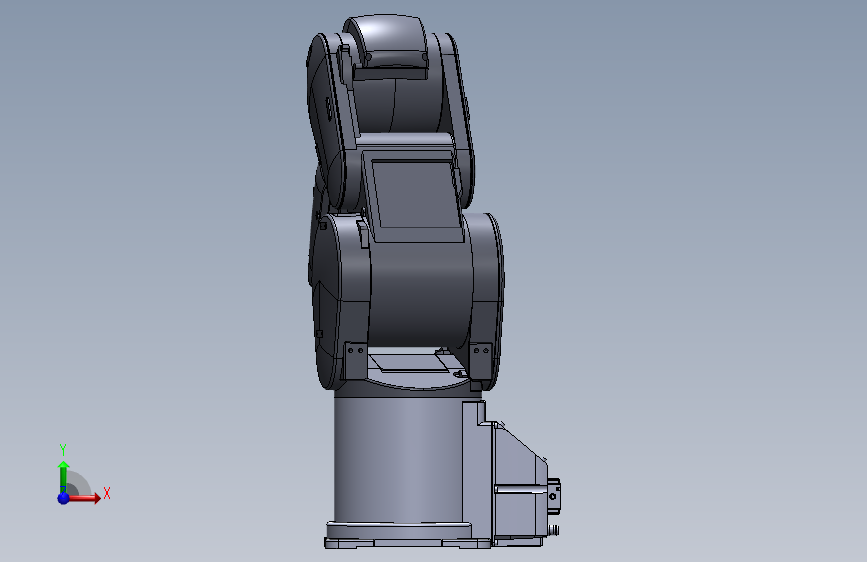Click the green Y axis arrow of the triad
867x562 pixels.
63,476
